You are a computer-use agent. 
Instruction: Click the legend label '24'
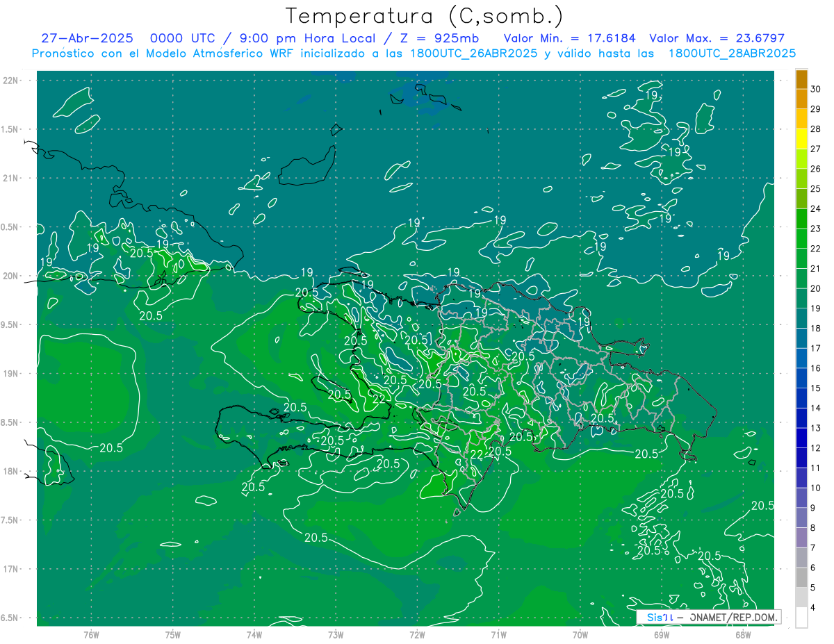816,208
